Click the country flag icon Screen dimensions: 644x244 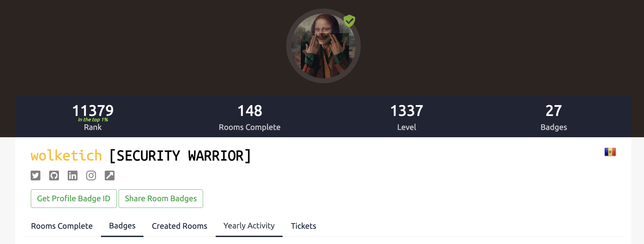pyautogui.click(x=610, y=152)
